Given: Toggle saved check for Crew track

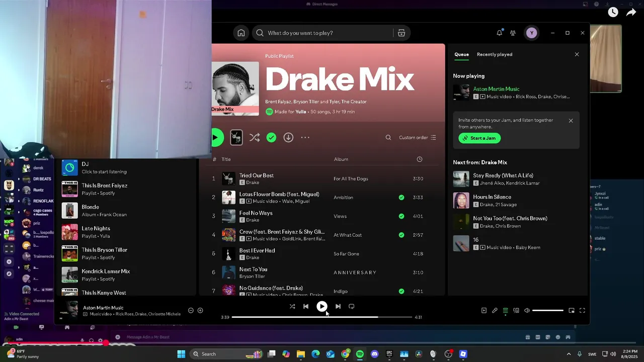Looking at the screenshot, I should click(401, 235).
